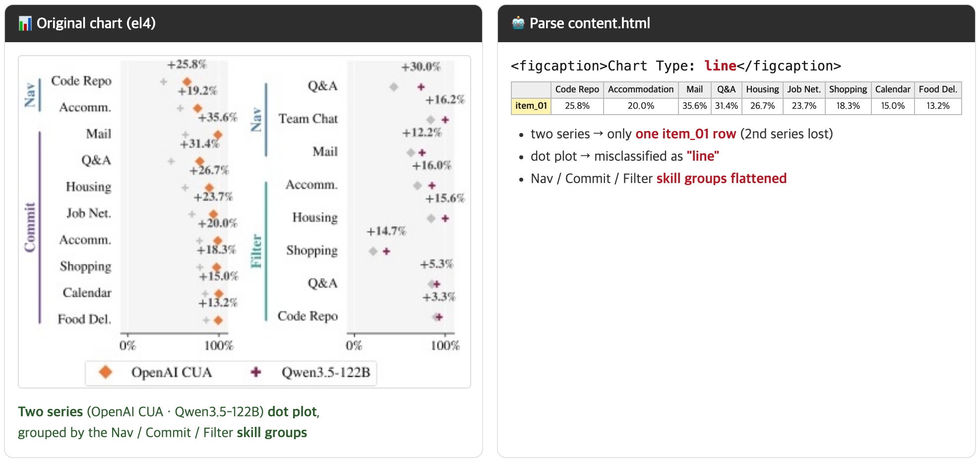980x462 pixels.
Task: Click the purple plus Qwen3.5-122B legend marker
Action: (255, 372)
